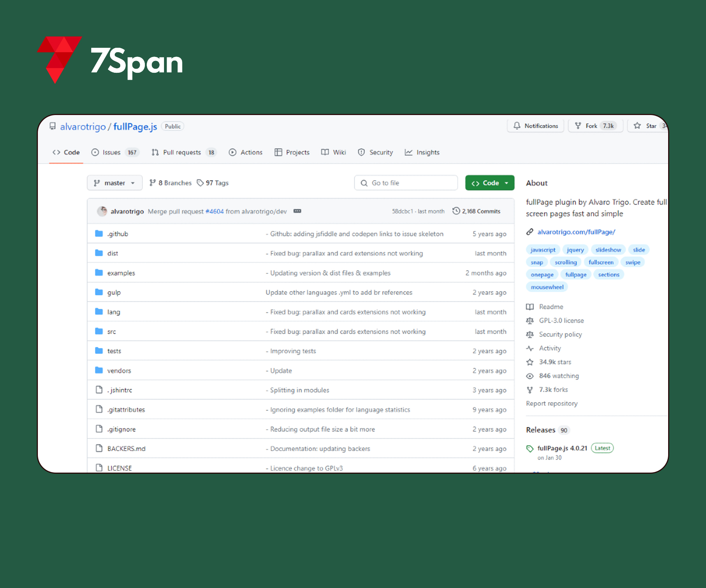Open the .jshintrc file
The width and height of the screenshot is (706, 588).
[x=120, y=390]
